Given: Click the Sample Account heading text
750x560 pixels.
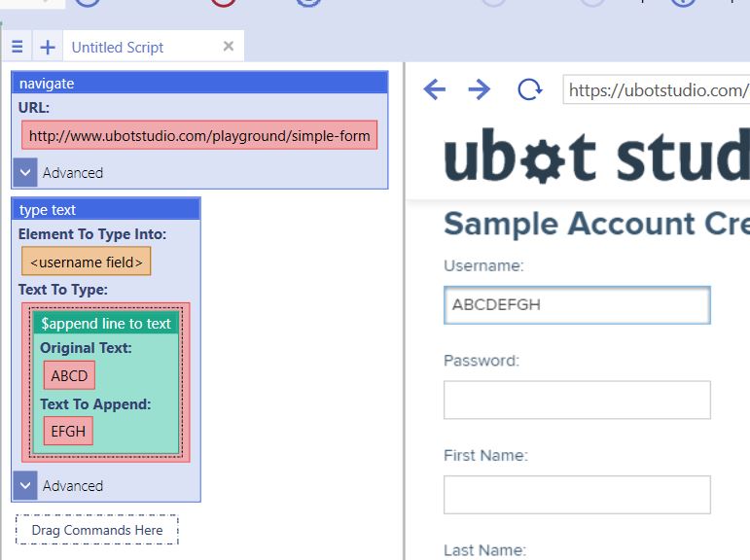Looking at the screenshot, I should click(596, 224).
